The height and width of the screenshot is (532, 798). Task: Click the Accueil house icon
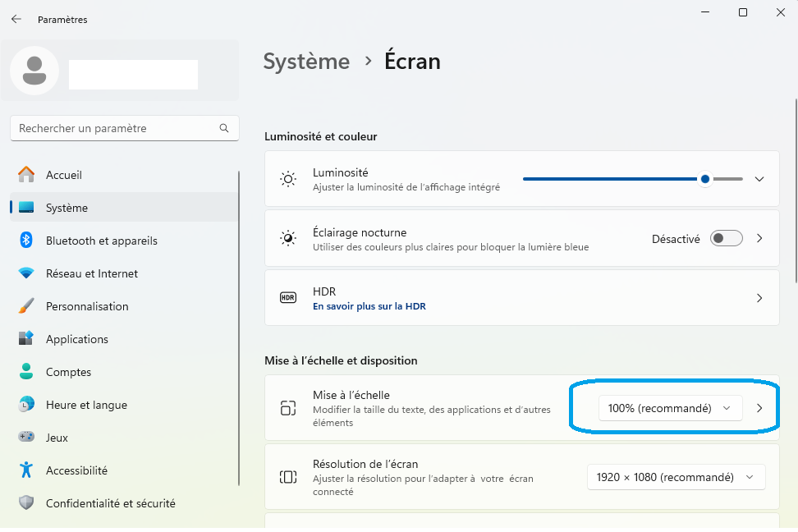click(26, 175)
